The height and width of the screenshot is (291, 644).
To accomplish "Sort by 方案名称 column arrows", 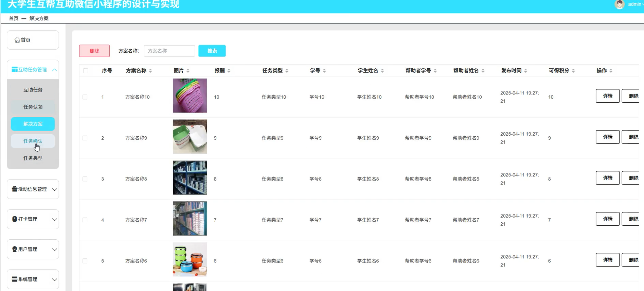I will [150, 71].
